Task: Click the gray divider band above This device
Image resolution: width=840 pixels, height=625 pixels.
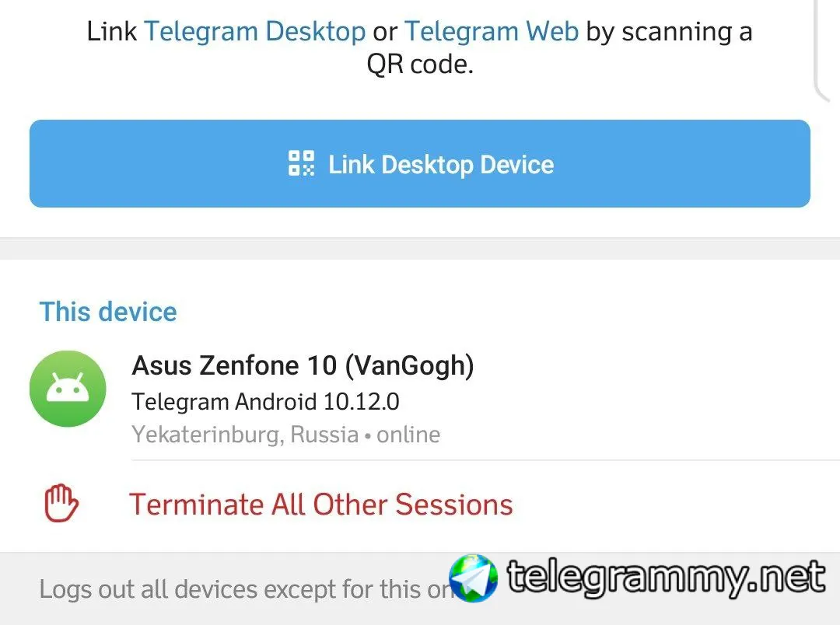Action: point(420,249)
